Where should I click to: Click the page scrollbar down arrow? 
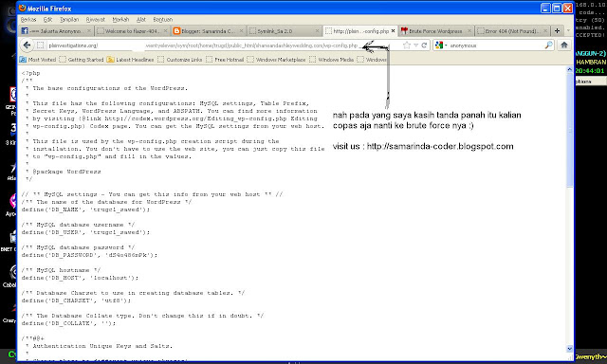[x=569, y=348]
